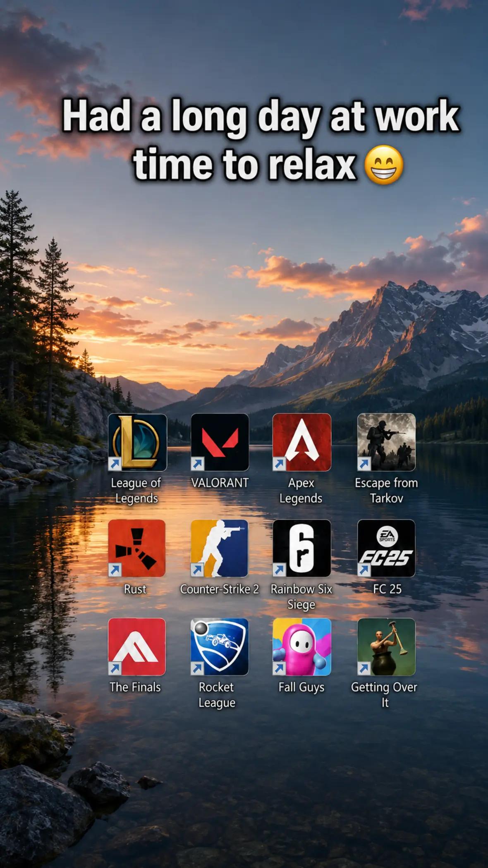The image size is (488, 868).
Task: Click the 'Fall Guys' label text
Action: pos(301,687)
